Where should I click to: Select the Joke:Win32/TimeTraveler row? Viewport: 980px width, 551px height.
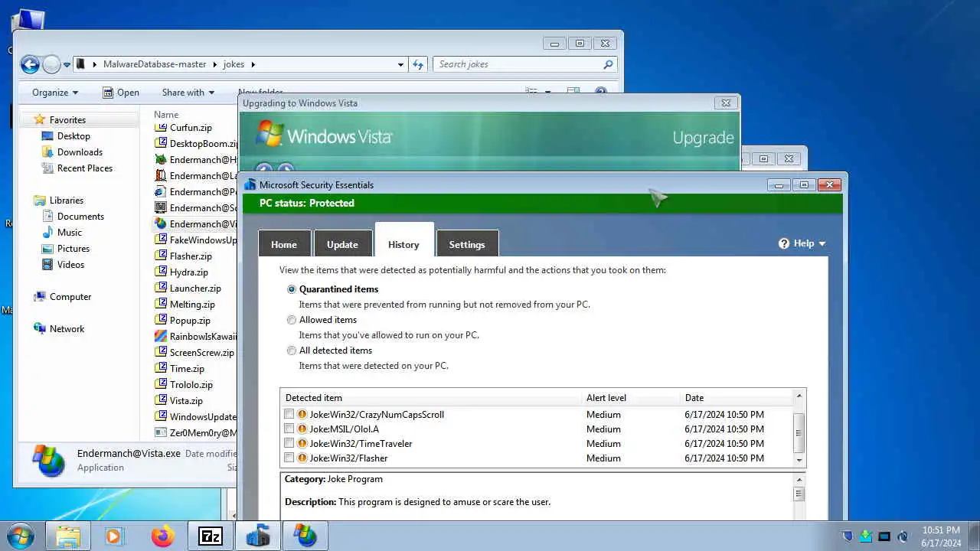[537, 444]
